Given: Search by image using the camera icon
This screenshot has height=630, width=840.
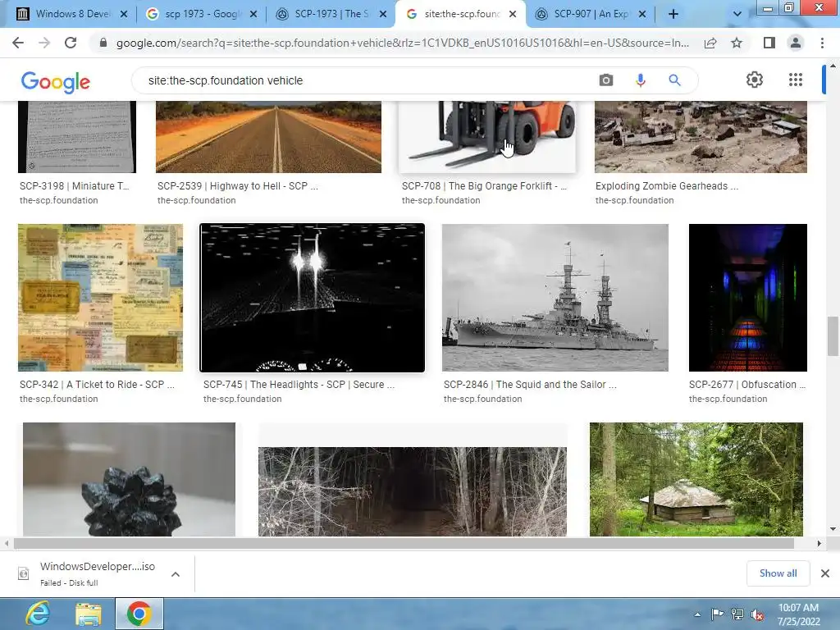Looking at the screenshot, I should (x=606, y=80).
